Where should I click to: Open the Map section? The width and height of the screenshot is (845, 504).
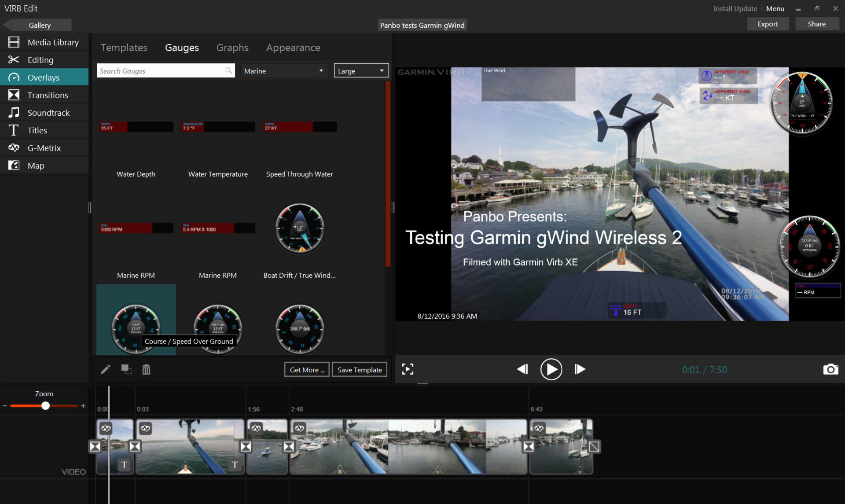44,166
